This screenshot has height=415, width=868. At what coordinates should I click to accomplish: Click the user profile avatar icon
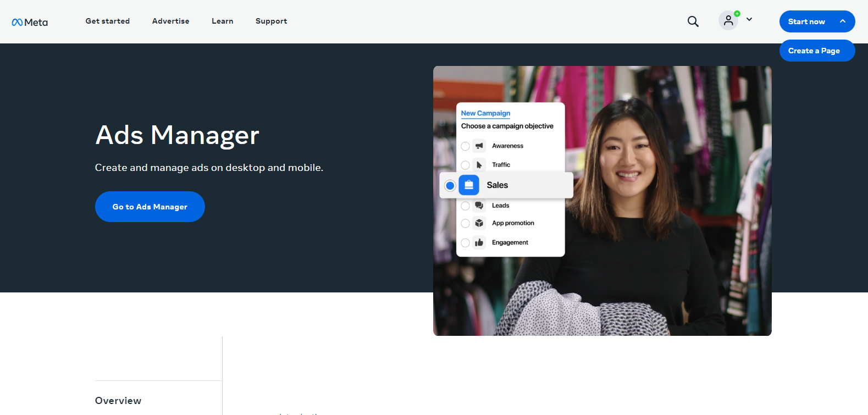point(728,21)
